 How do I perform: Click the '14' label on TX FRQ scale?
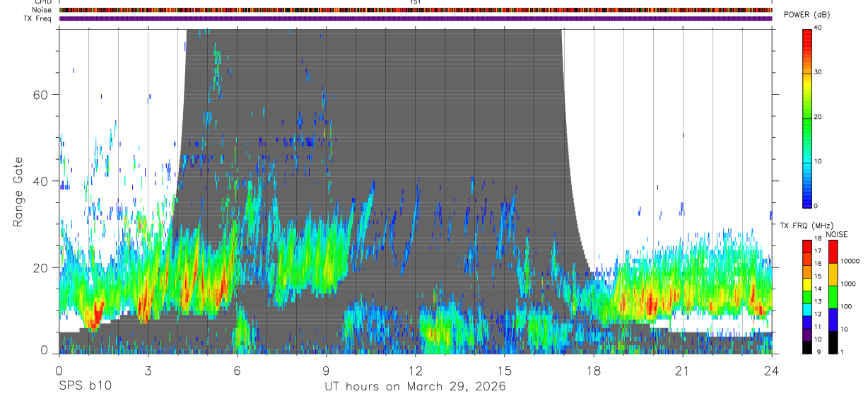(x=817, y=289)
